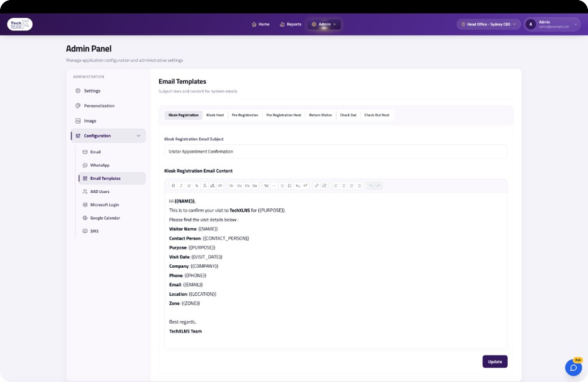Apply subscript formatting
The image size is (588, 382).
[297, 186]
